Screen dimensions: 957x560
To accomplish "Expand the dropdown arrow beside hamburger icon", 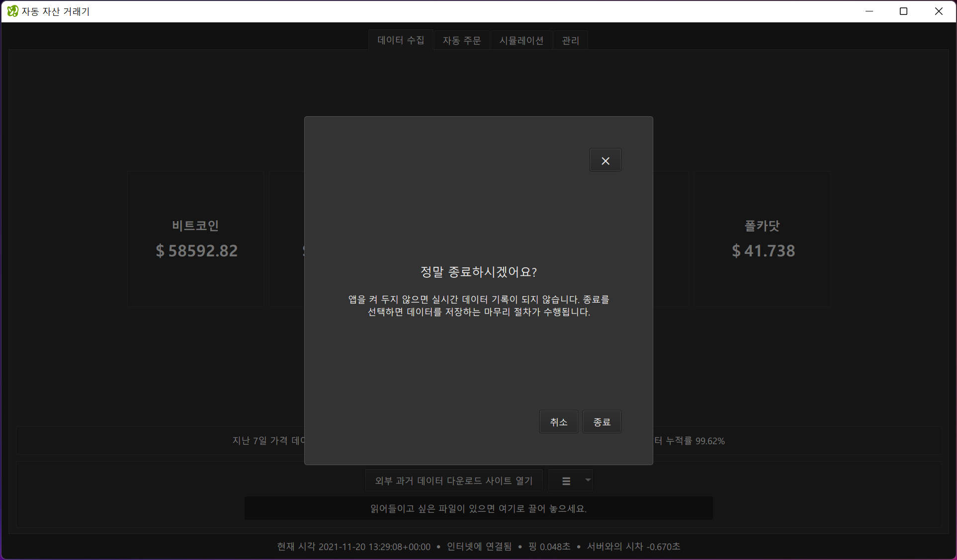I will click(x=588, y=480).
